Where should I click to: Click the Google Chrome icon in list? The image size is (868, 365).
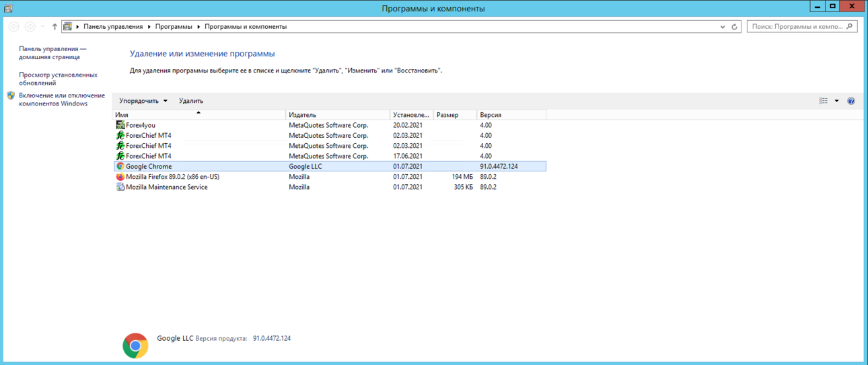(120, 166)
